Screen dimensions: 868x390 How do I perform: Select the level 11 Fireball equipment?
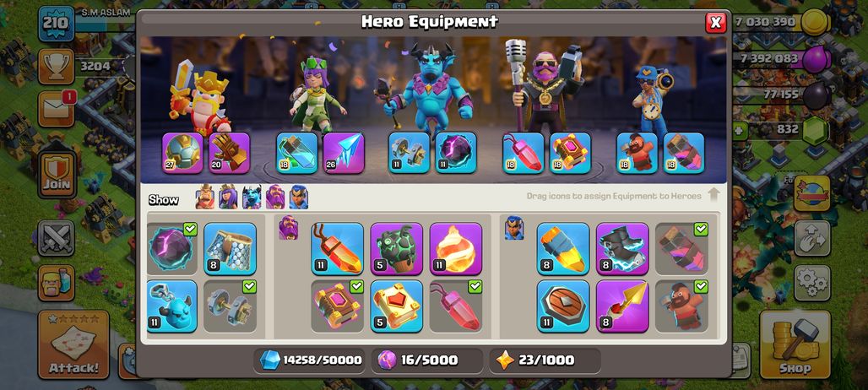tap(456, 249)
